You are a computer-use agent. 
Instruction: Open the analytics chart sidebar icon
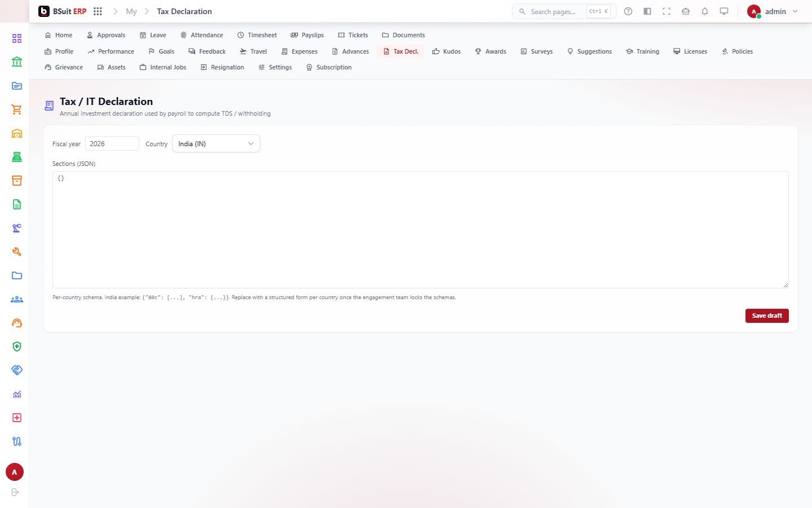(17, 394)
